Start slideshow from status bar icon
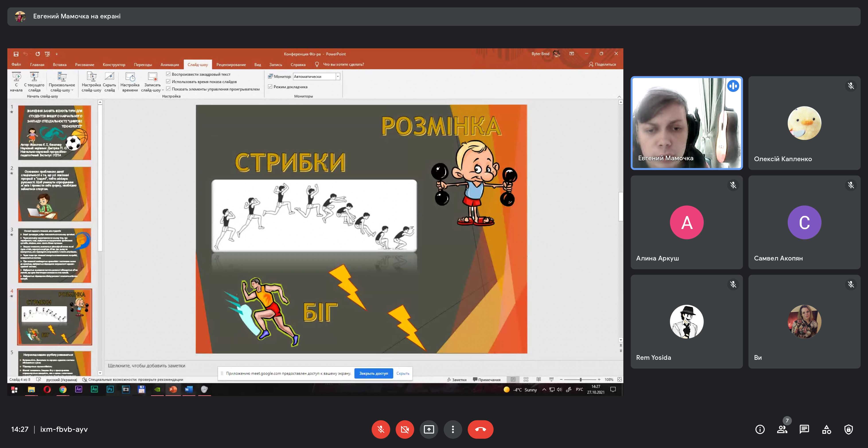 (x=551, y=380)
